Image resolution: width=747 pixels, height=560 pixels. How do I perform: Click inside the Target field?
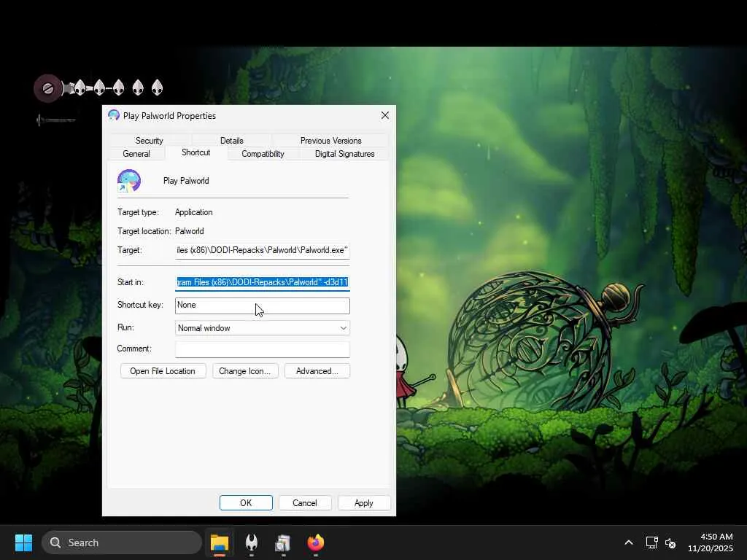(262, 250)
